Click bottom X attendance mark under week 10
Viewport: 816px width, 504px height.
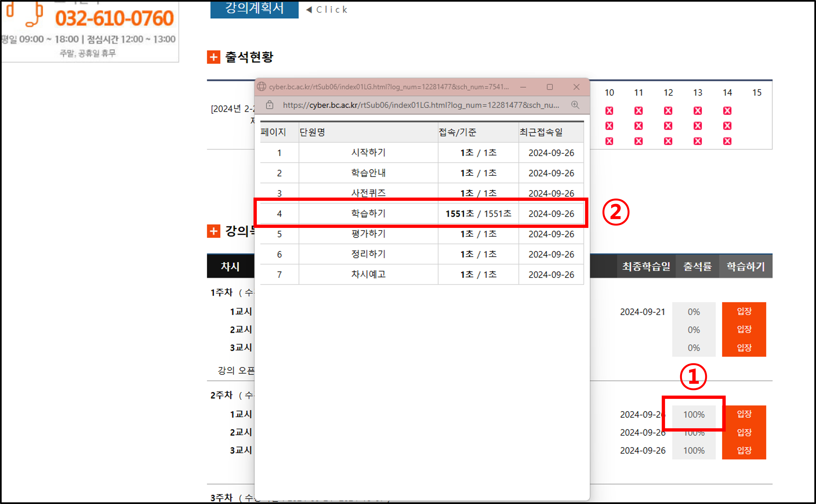[609, 141]
